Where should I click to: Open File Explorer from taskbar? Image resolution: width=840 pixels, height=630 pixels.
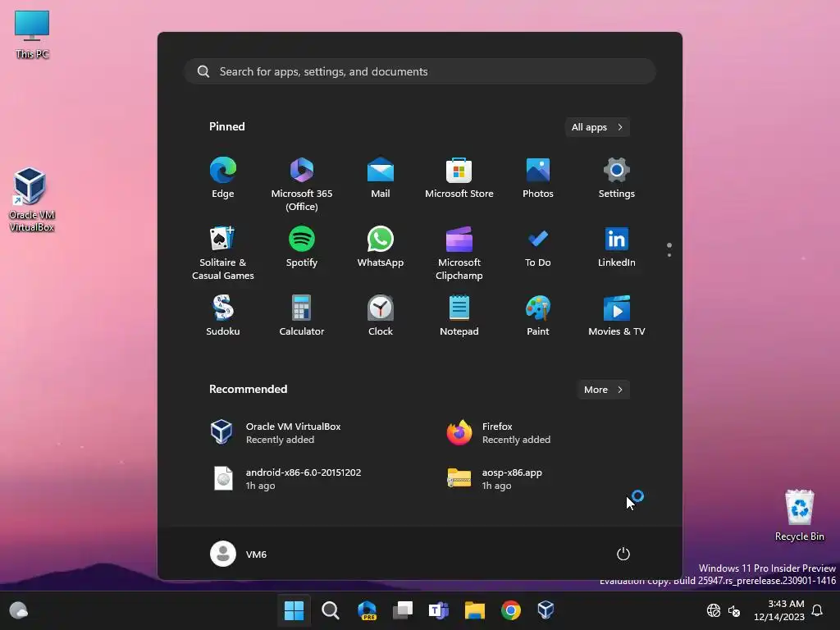(475, 610)
